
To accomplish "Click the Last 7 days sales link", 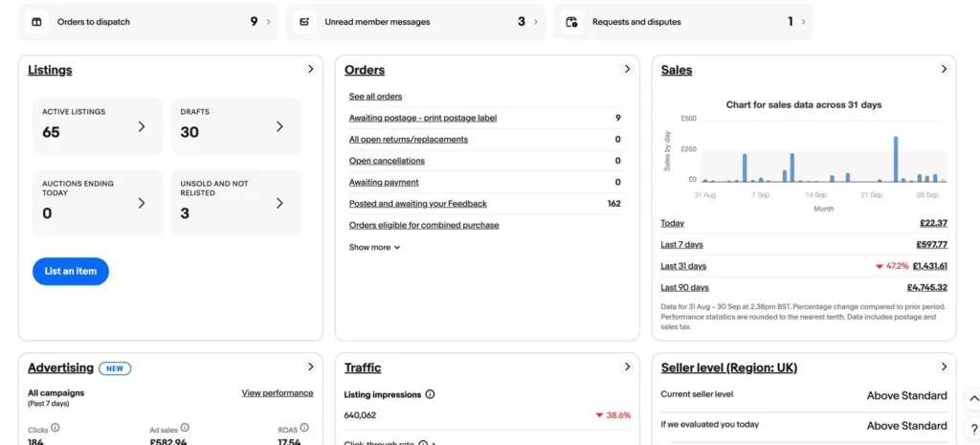I will click(x=681, y=244).
